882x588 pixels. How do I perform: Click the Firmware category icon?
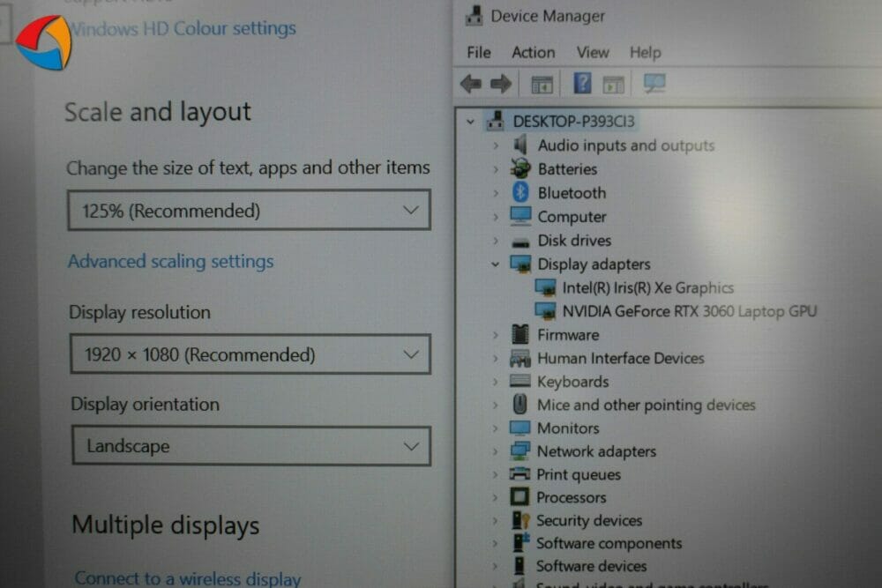click(x=520, y=334)
